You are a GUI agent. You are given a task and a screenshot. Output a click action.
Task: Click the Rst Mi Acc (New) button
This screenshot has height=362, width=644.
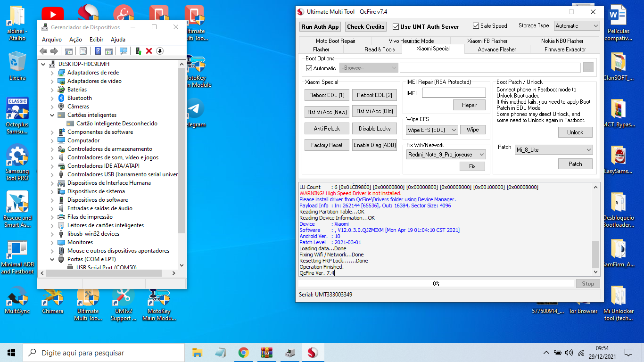tap(327, 112)
